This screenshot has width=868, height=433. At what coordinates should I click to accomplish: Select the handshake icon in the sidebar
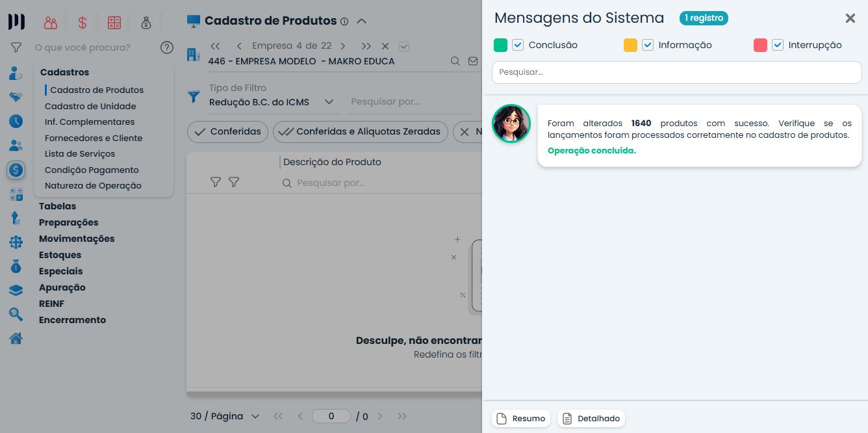click(15, 97)
